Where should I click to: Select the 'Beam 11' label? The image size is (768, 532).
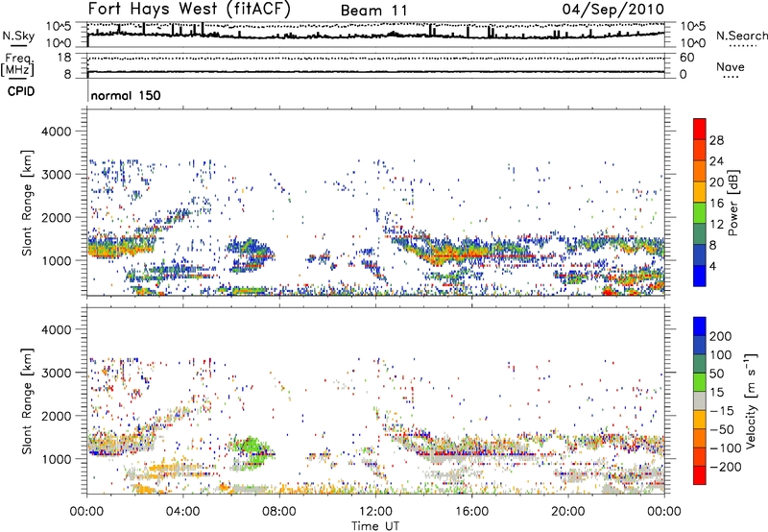tap(373, 11)
